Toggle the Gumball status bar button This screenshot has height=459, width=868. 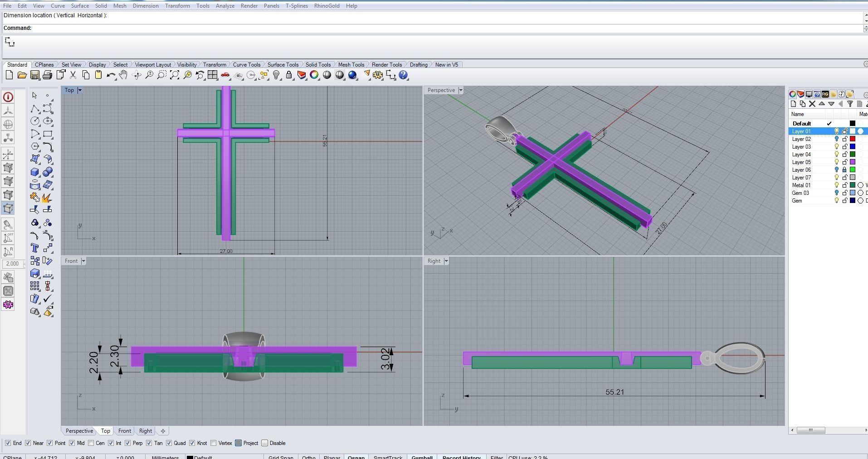coord(422,457)
